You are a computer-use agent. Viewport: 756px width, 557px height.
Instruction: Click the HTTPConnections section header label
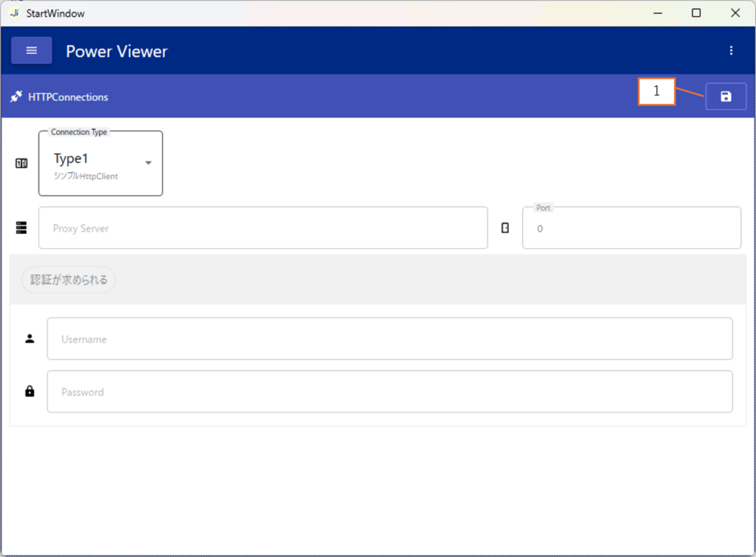click(x=68, y=97)
